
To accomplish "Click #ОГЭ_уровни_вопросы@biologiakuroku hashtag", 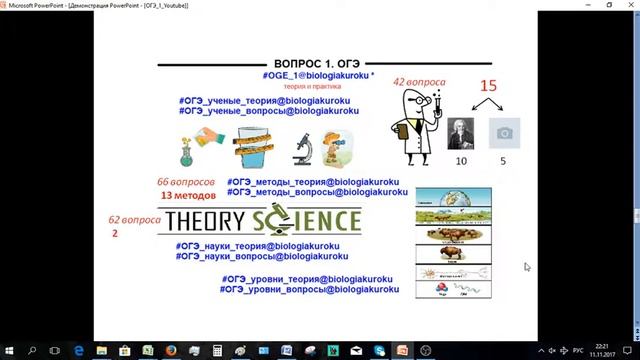I will [309, 289].
